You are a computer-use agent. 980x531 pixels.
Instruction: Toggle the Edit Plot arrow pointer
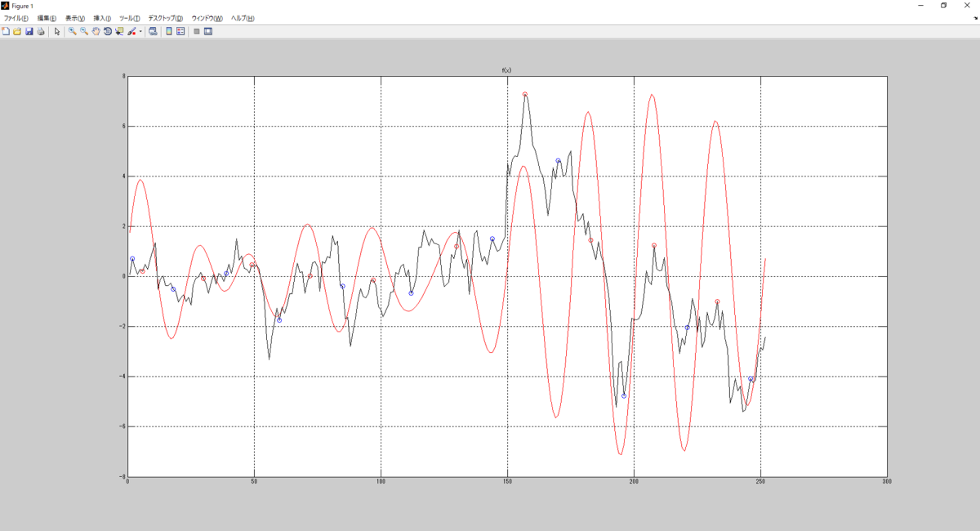tap(57, 31)
